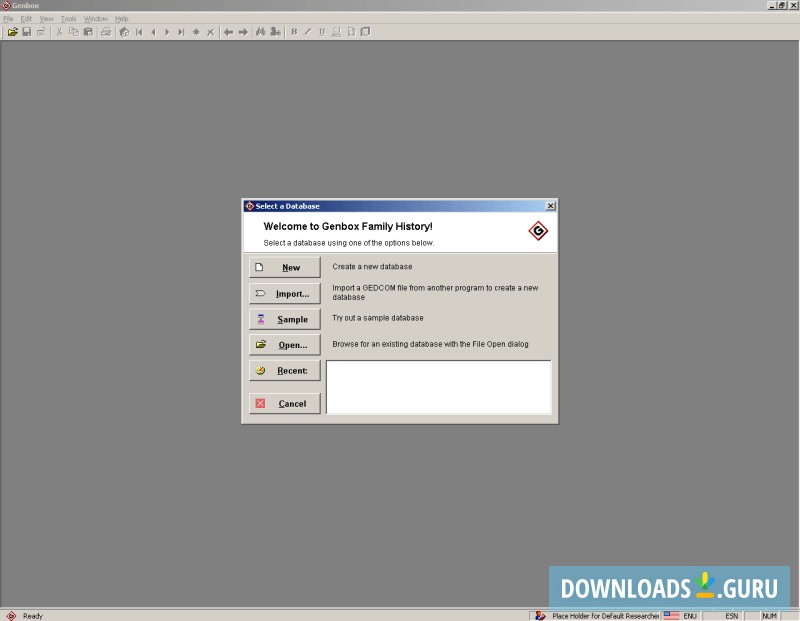The image size is (800, 621).
Task: Select the Save icon on the toolbar
Action: (26, 31)
